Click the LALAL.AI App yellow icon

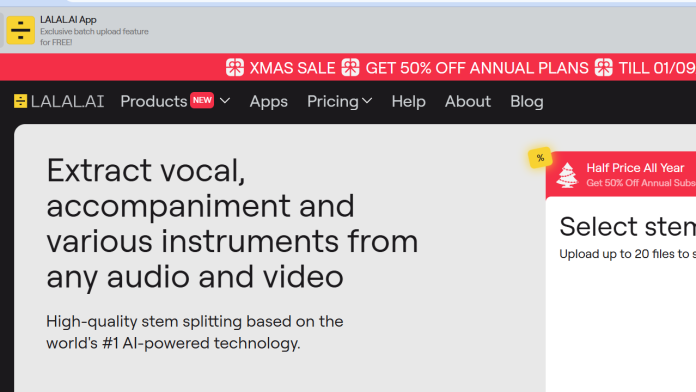coord(20,30)
